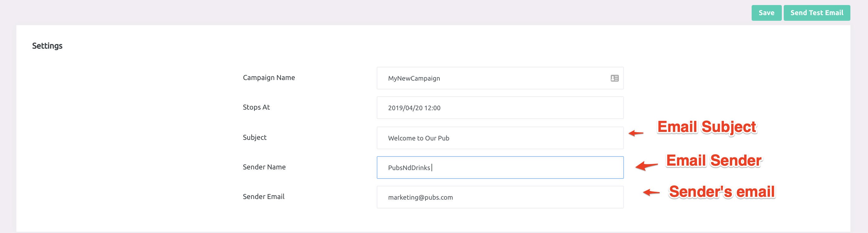The width and height of the screenshot is (868, 233).
Task: Click the Settings heading text
Action: pyautogui.click(x=47, y=46)
